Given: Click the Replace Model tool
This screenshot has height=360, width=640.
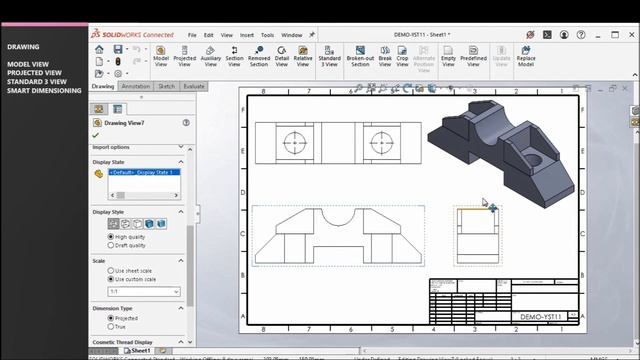Looking at the screenshot, I should tap(526, 56).
